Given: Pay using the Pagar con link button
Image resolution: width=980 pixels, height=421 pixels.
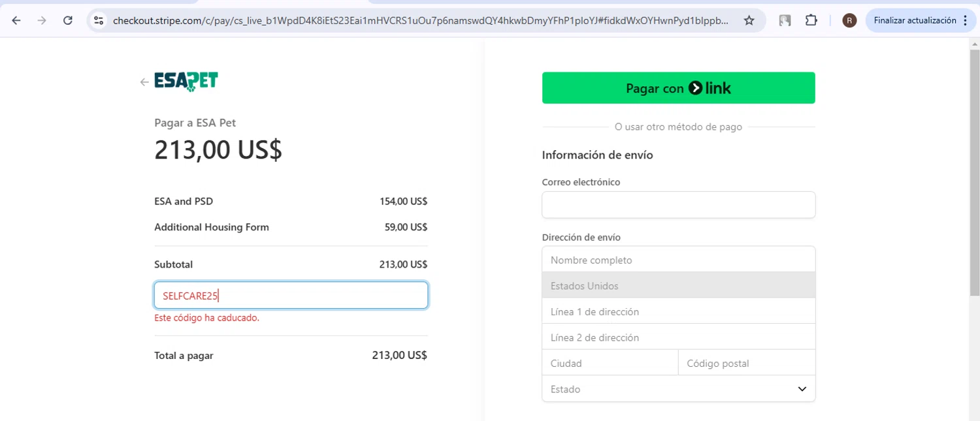Looking at the screenshot, I should [678, 88].
